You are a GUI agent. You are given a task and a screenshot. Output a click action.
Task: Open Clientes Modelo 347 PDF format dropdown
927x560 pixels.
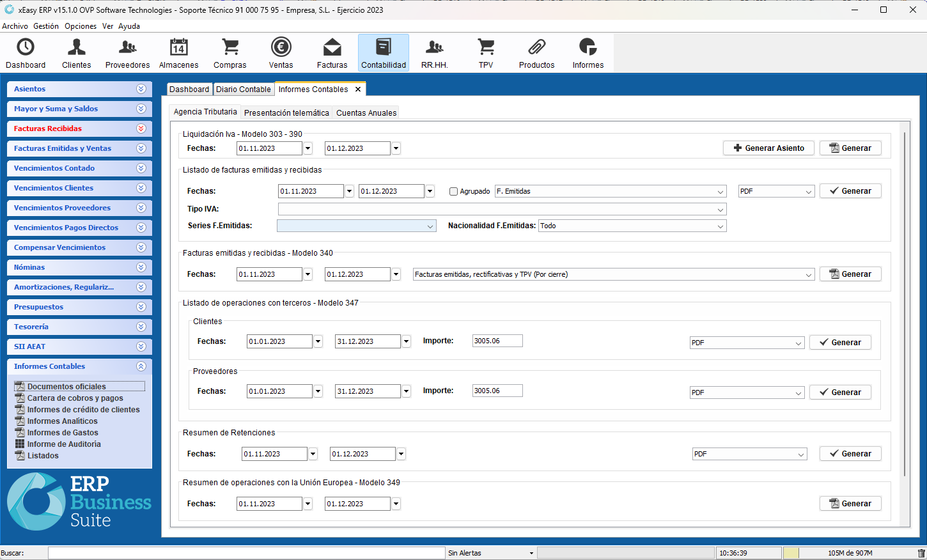747,343
